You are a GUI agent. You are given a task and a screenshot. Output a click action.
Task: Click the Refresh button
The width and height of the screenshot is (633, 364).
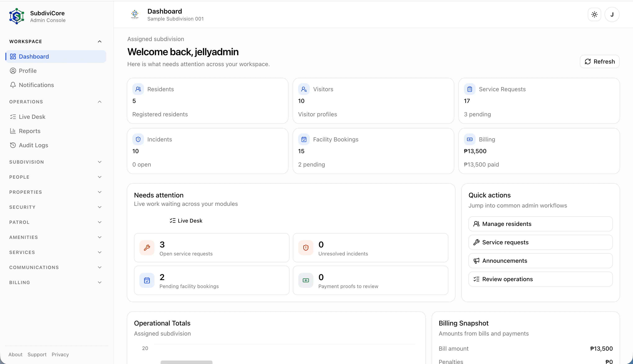[x=600, y=62]
